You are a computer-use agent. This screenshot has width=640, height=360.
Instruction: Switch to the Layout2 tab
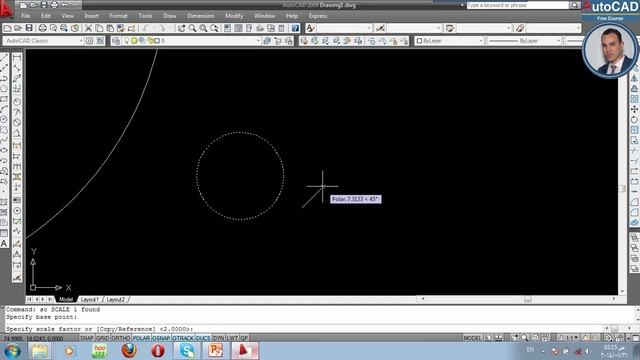116,300
